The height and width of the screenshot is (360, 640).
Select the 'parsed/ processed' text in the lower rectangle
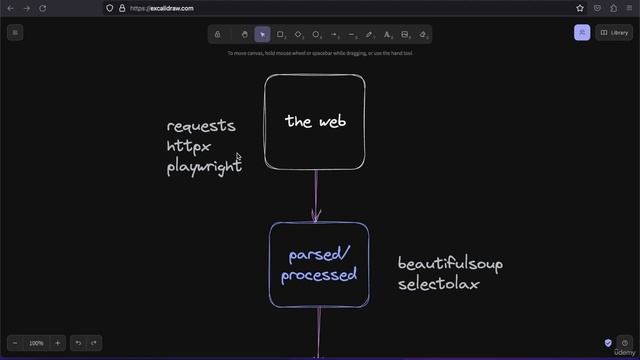pos(319,264)
